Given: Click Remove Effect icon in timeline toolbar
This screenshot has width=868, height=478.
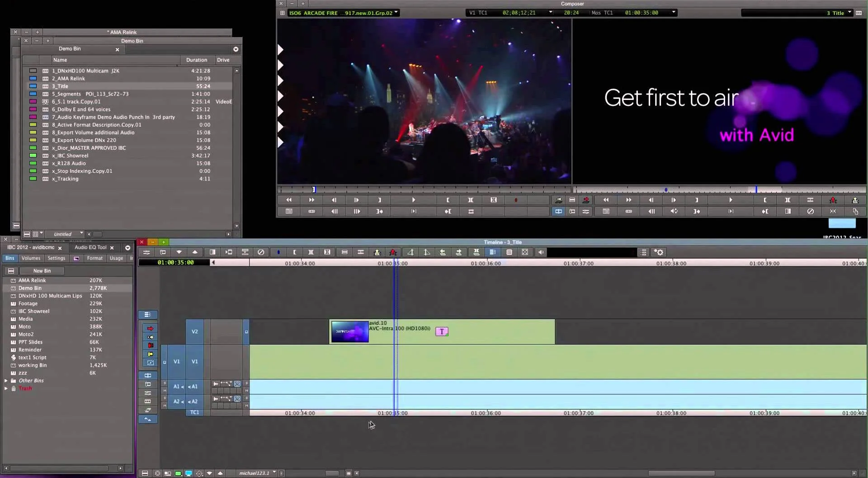Looking at the screenshot, I should point(261,252).
